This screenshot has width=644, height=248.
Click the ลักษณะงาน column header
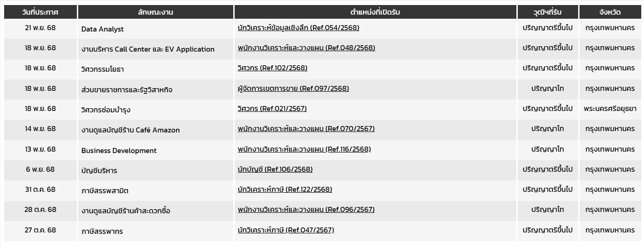coord(156,12)
